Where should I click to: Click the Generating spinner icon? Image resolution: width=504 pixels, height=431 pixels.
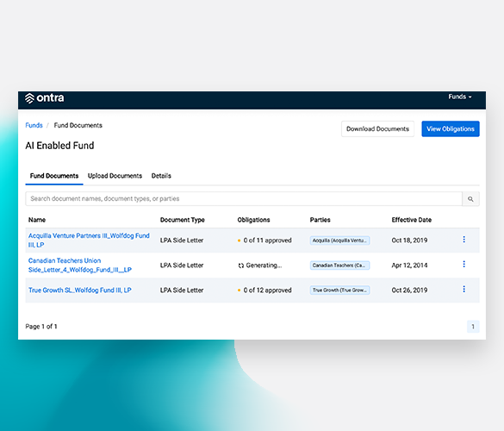(240, 265)
